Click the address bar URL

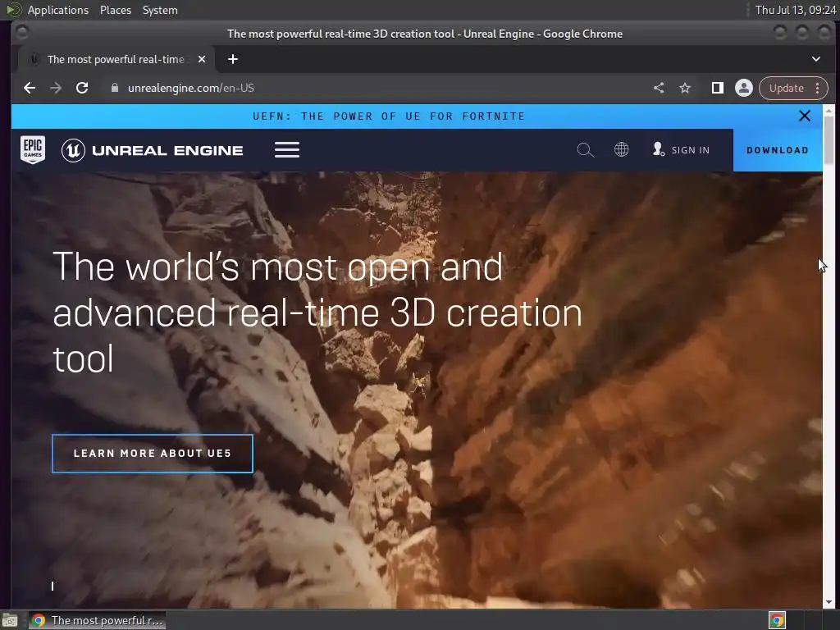pyautogui.click(x=190, y=88)
